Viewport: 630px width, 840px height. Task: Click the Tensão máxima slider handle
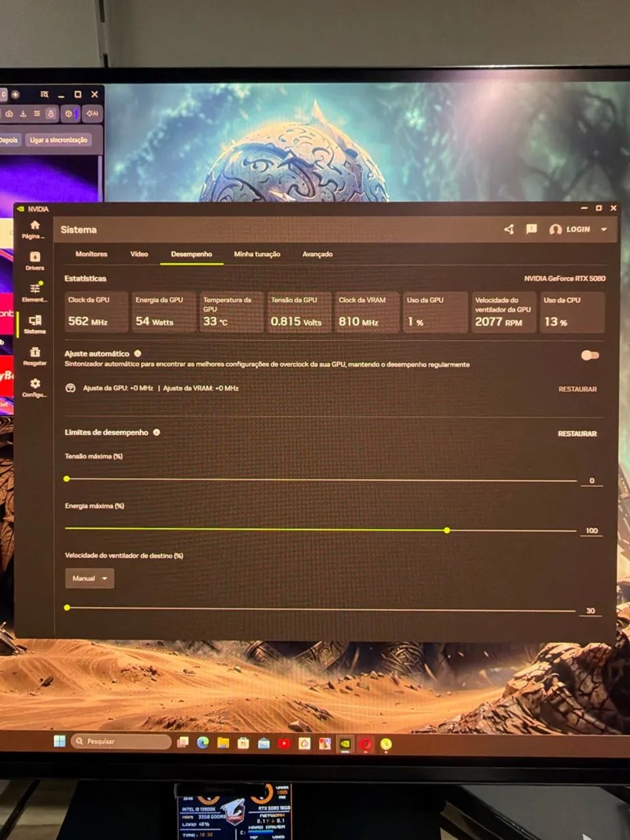pos(66,478)
